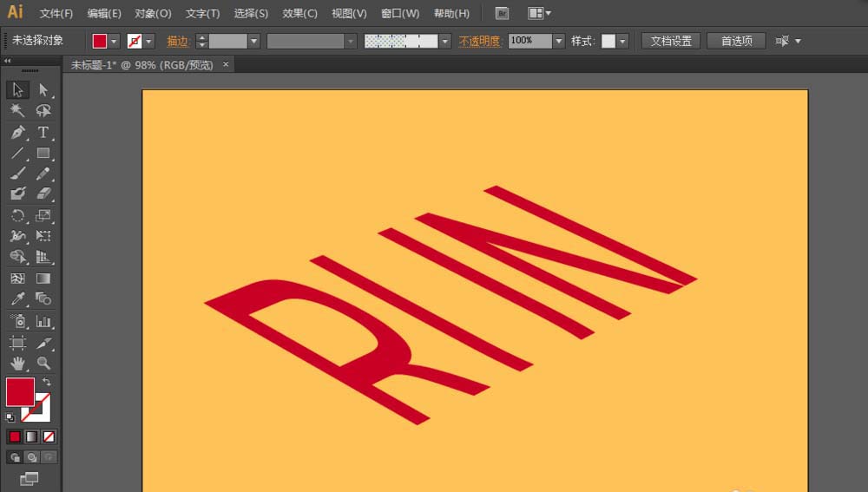Change the screen mode button
Screen dimensions: 868x492
click(x=30, y=479)
